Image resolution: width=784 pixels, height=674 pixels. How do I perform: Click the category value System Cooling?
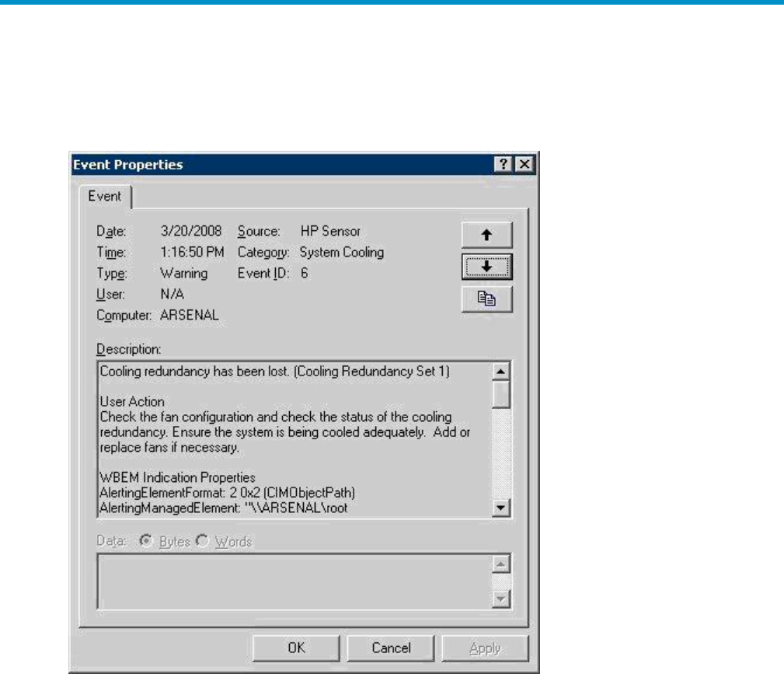(x=342, y=252)
